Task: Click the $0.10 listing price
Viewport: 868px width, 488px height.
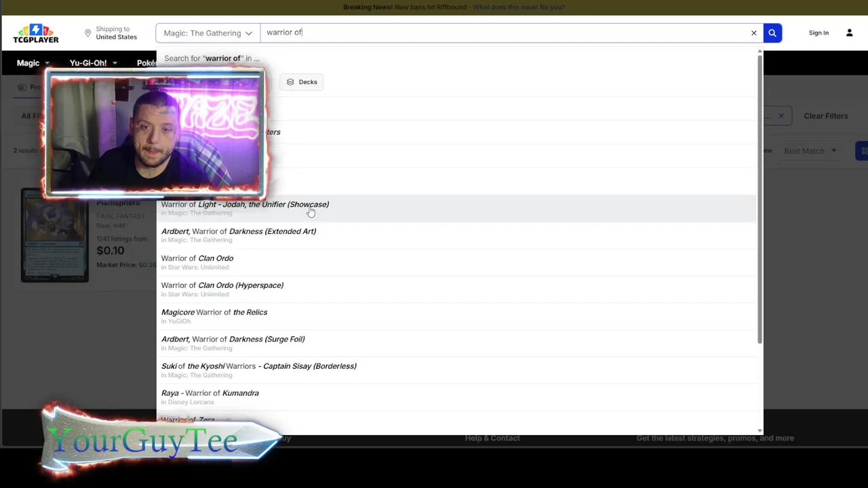Action: (x=110, y=251)
